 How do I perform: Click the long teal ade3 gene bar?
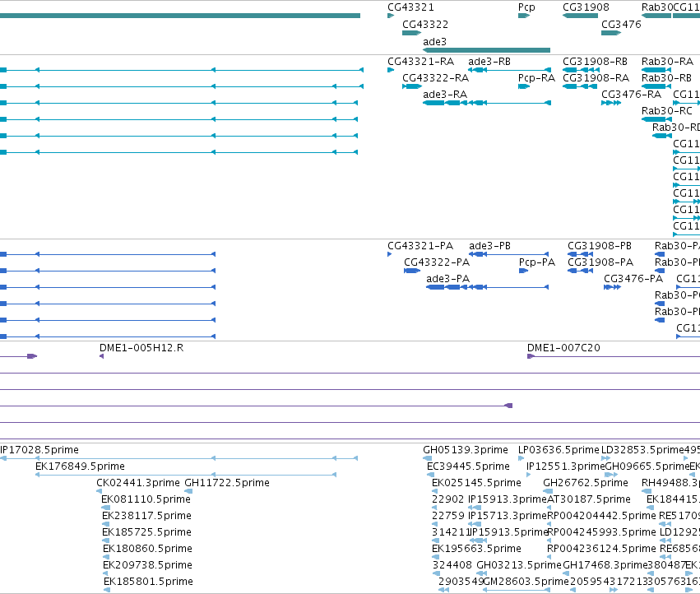coord(486,50)
